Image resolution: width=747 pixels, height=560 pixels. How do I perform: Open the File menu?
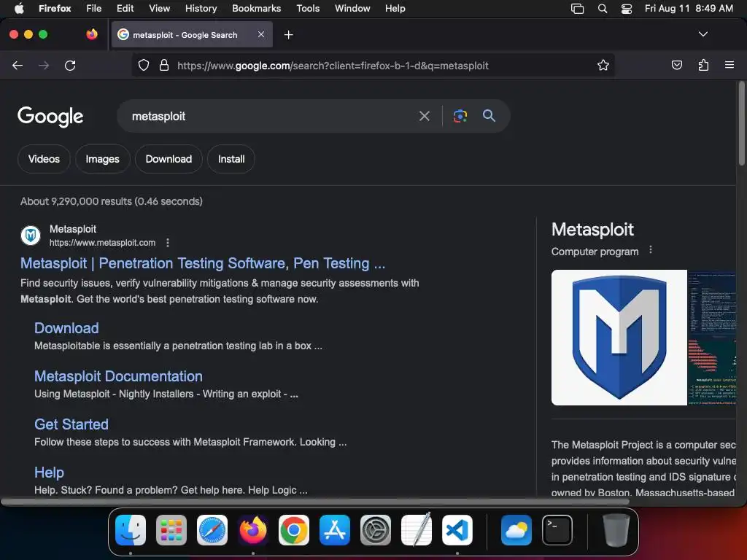(x=94, y=9)
